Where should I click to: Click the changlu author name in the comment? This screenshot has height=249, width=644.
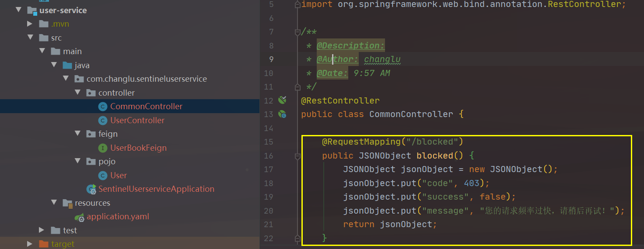coord(382,59)
